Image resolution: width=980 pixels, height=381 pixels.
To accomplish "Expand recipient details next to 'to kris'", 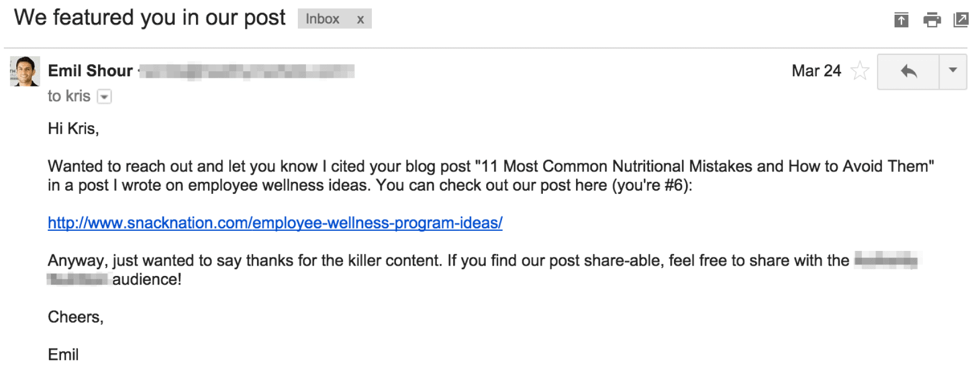I will [x=104, y=97].
